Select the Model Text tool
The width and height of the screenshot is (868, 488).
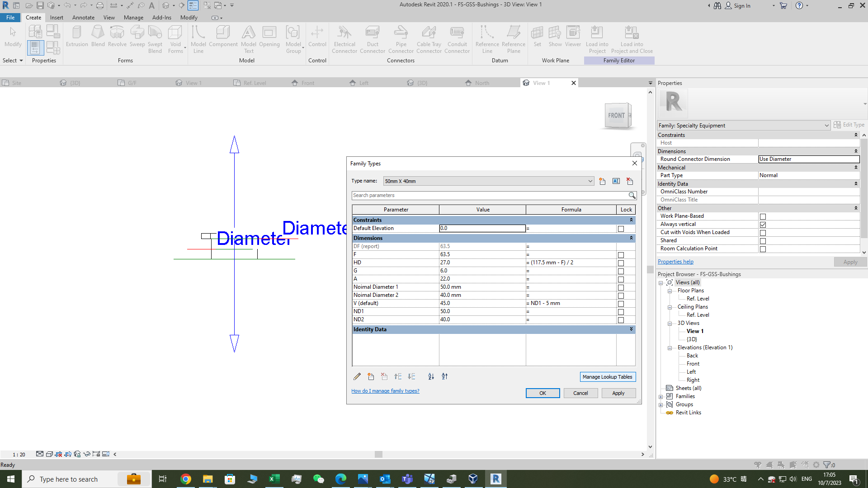pyautogui.click(x=249, y=38)
